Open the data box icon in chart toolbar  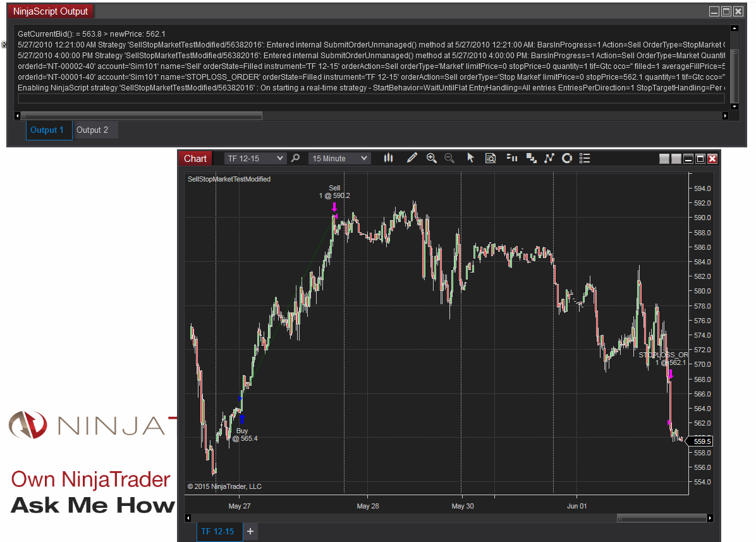[x=491, y=158]
